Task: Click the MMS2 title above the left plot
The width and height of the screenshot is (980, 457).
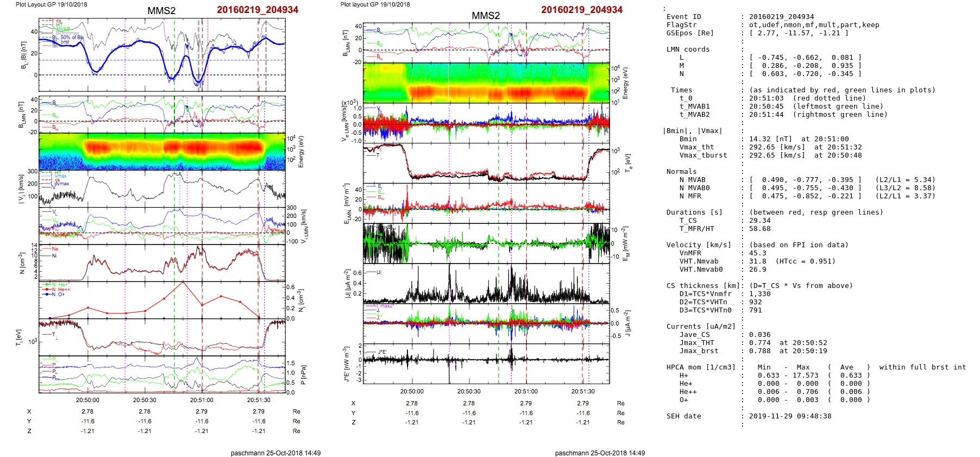Action: point(161,11)
